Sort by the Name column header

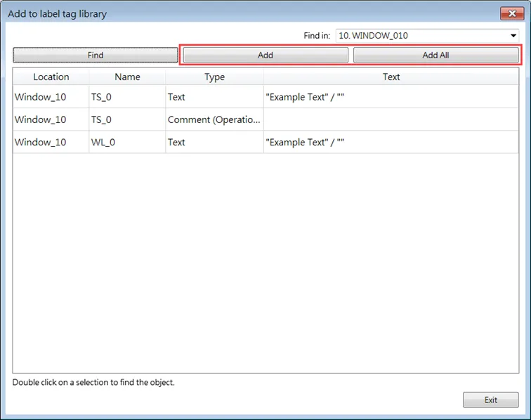127,77
